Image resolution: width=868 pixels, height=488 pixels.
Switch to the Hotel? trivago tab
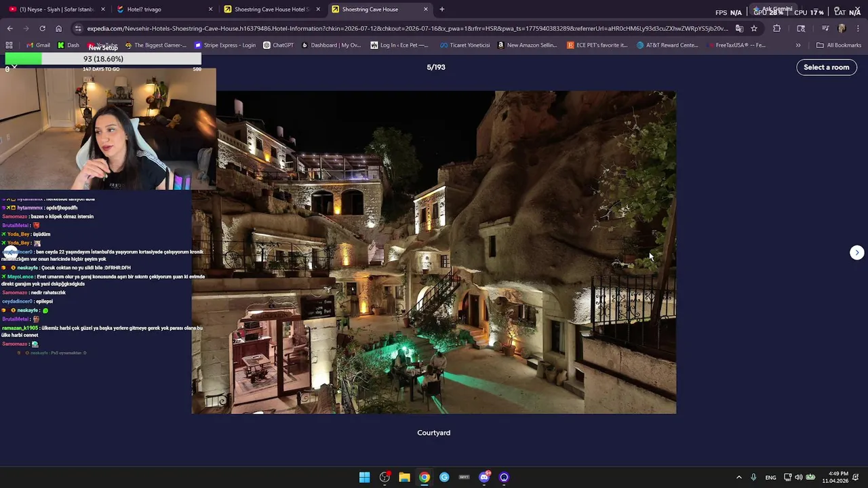164,9
